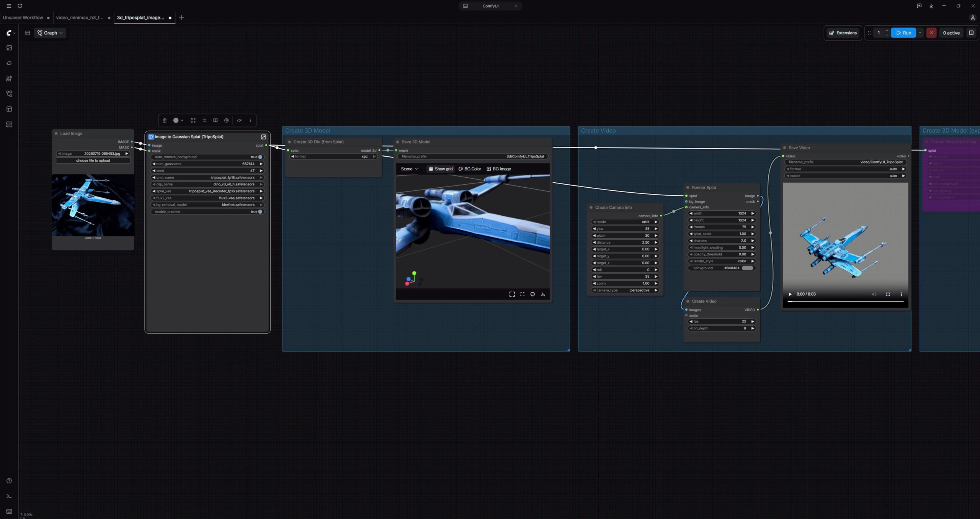Open the splat_vae model selector
Viewport: 980px width, 519px height.
click(x=207, y=191)
